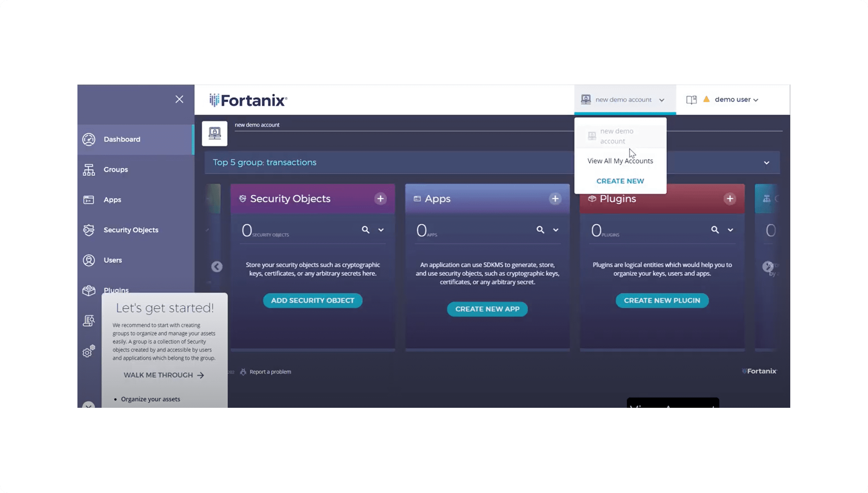Open Apps from the sidebar
This screenshot has width=868, height=493.
click(x=135, y=200)
